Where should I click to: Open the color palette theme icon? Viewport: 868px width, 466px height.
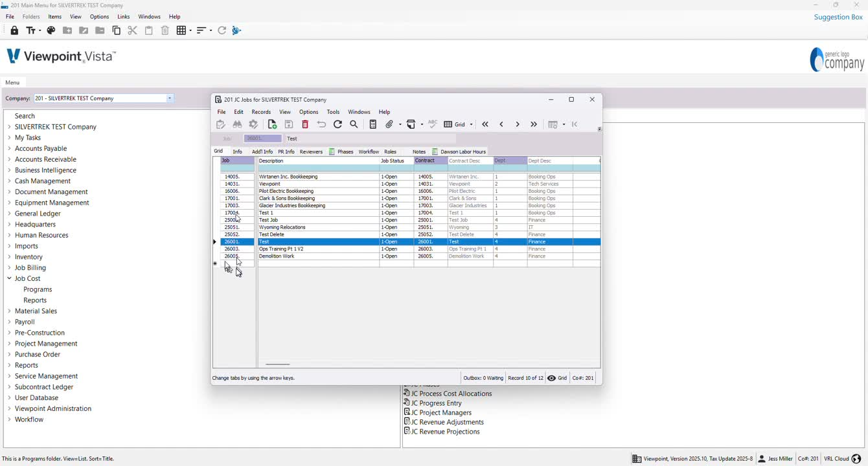[51, 30]
